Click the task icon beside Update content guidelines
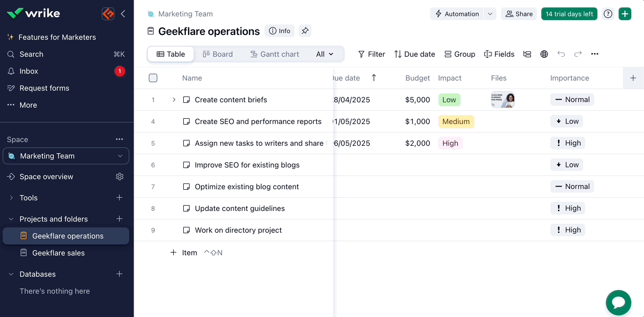The height and width of the screenshot is (317, 644). (x=186, y=208)
